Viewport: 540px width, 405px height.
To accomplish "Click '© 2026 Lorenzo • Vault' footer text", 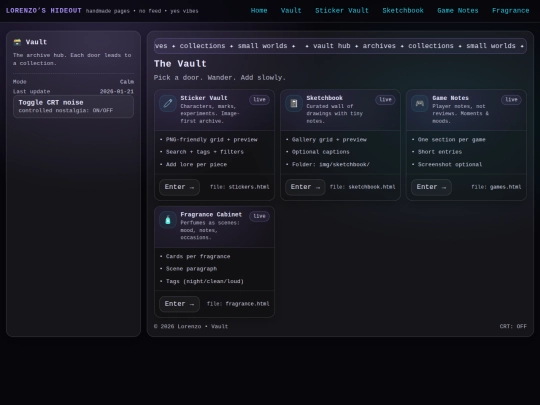I will [x=191, y=326].
